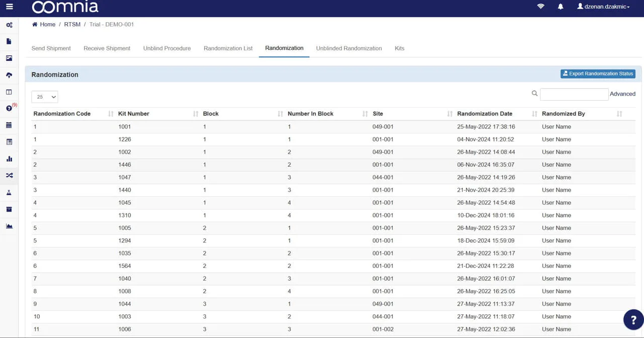Switch to the Kits tab
Image resolution: width=644 pixels, height=338 pixels.
click(x=399, y=48)
